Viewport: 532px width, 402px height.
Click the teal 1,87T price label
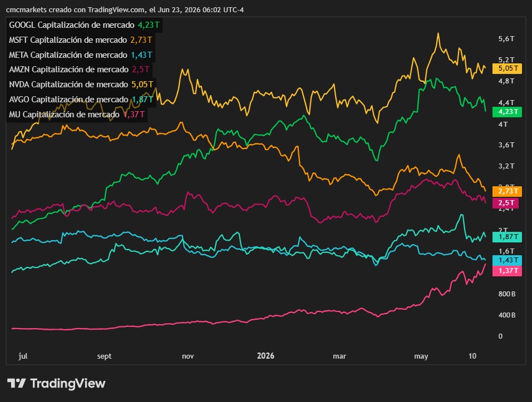[x=507, y=237]
